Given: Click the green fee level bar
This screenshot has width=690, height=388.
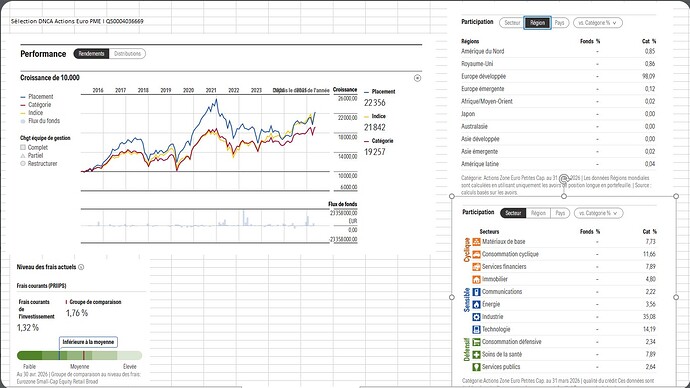Looking at the screenshot, I should point(80,355).
